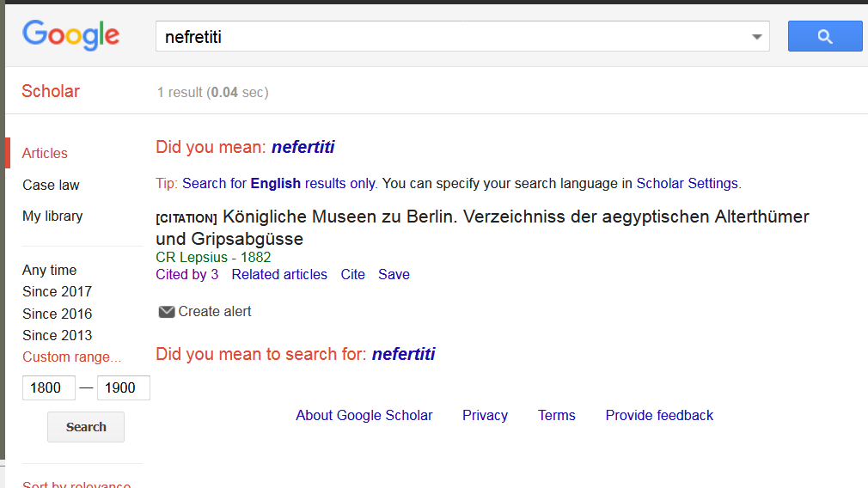Open Scholar Settings link

pyautogui.click(x=687, y=183)
